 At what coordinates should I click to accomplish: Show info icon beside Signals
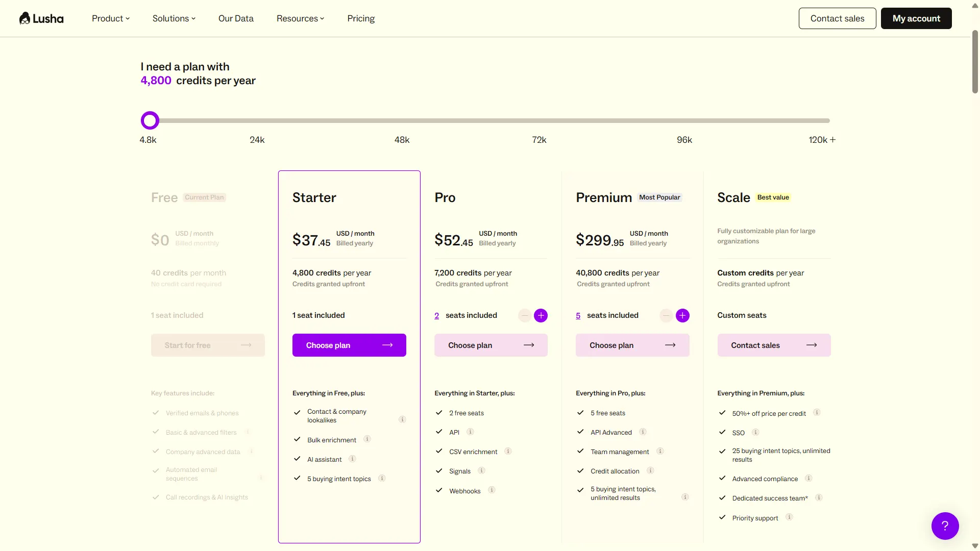point(481,470)
